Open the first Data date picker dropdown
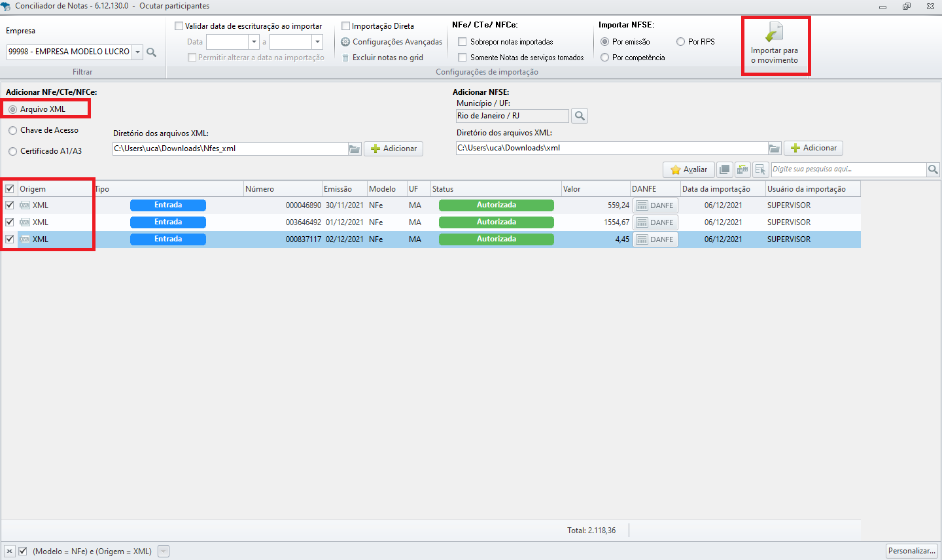Viewport: 942px width, 560px height. [253, 41]
